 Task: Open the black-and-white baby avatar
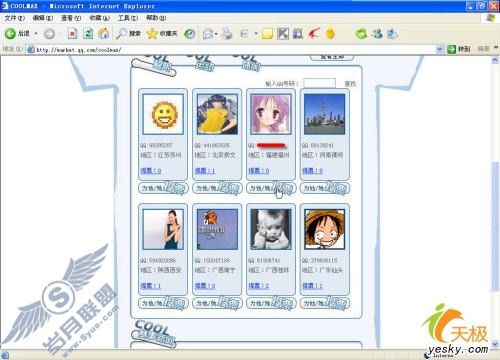tap(271, 229)
